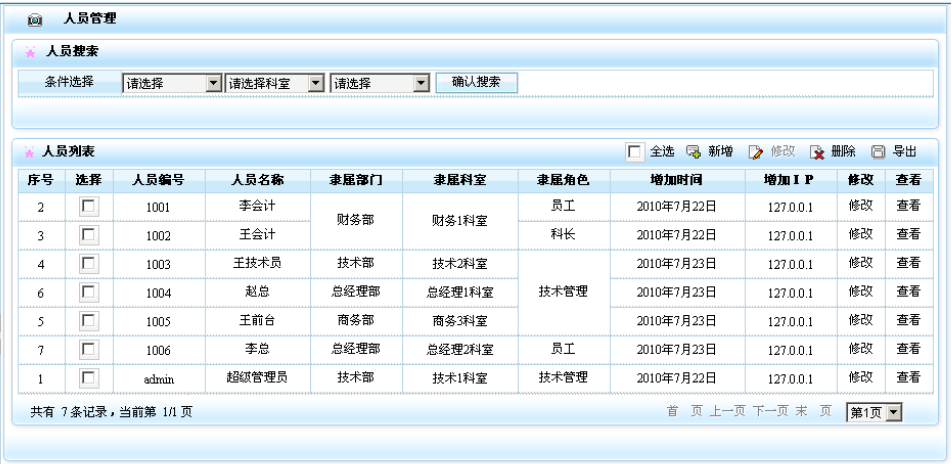Click the star icon beside 人员搜索
The width and height of the screenshot is (952, 464).
coord(30,52)
